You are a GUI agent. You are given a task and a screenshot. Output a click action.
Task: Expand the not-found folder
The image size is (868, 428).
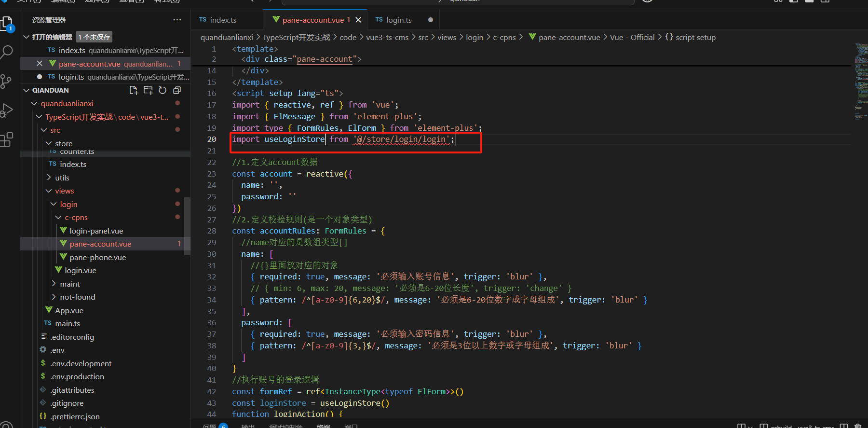pyautogui.click(x=54, y=297)
